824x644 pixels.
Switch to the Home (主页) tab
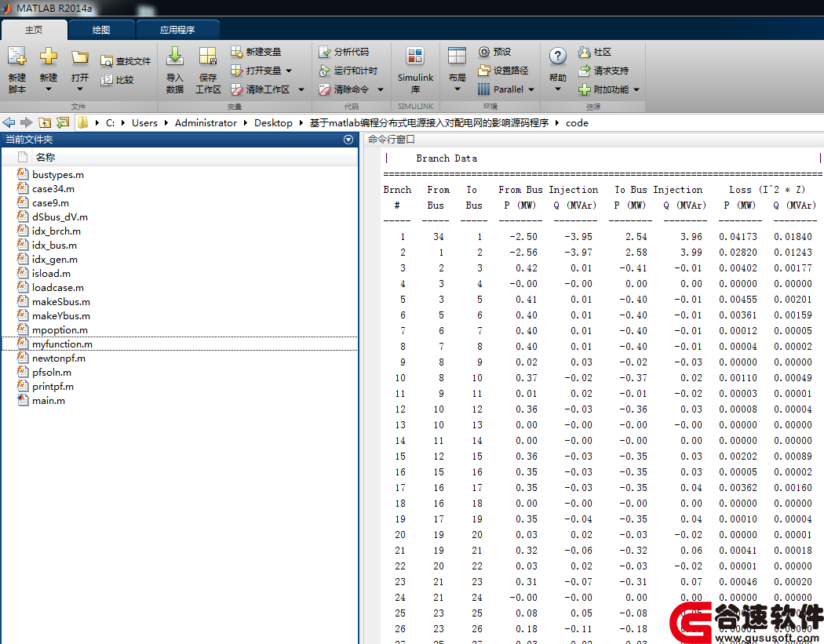(x=35, y=30)
